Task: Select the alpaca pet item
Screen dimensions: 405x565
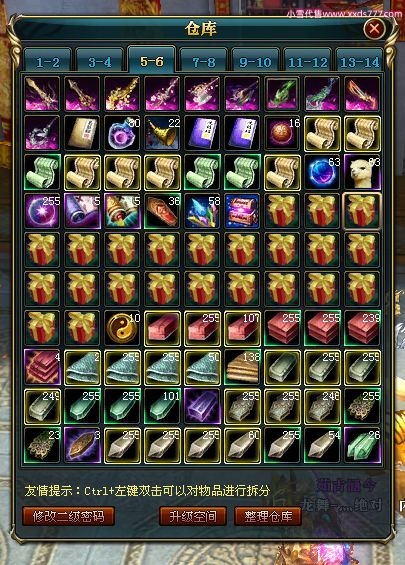Action: point(362,172)
